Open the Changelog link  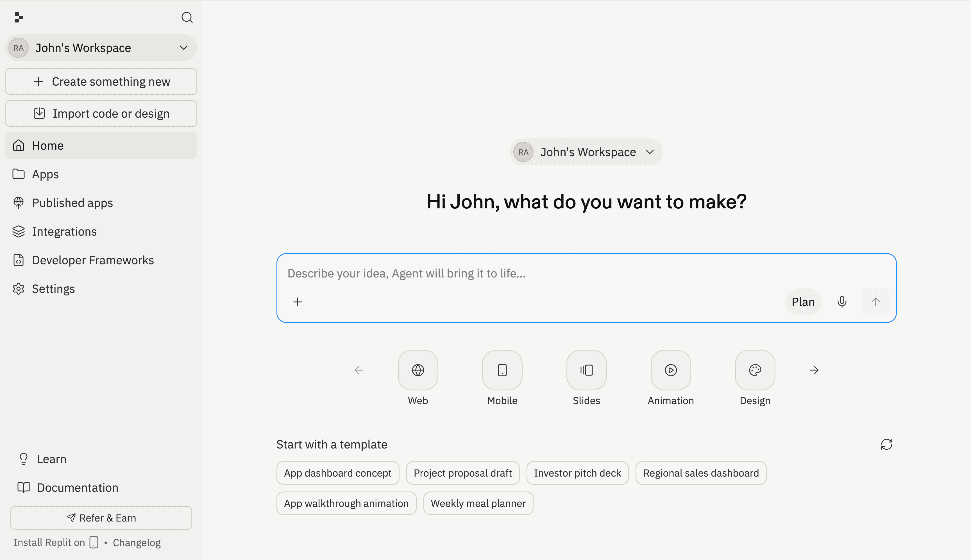pos(137,543)
